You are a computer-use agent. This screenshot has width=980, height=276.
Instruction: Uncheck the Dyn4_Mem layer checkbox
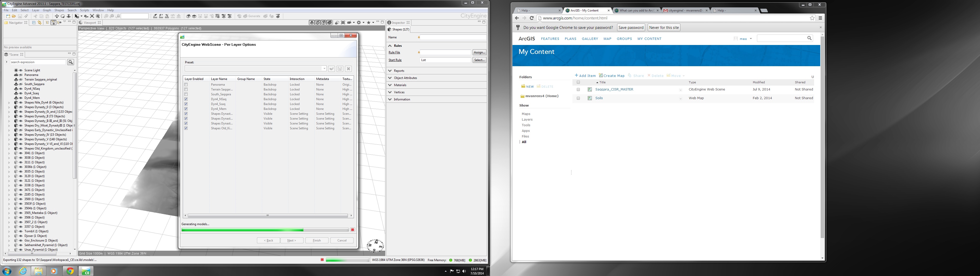(186, 109)
